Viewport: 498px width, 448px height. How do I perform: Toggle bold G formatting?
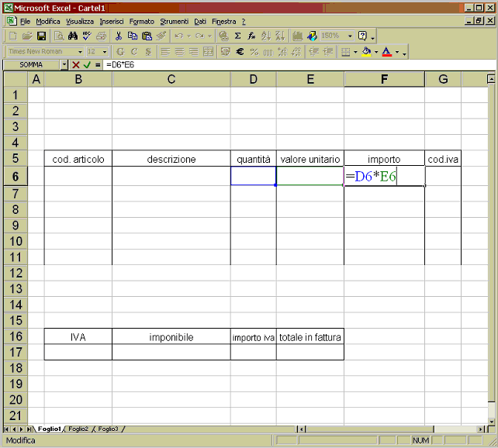[120, 52]
